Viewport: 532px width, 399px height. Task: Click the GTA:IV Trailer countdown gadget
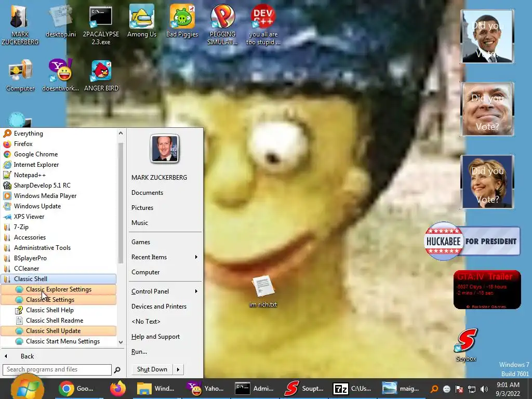point(487,290)
